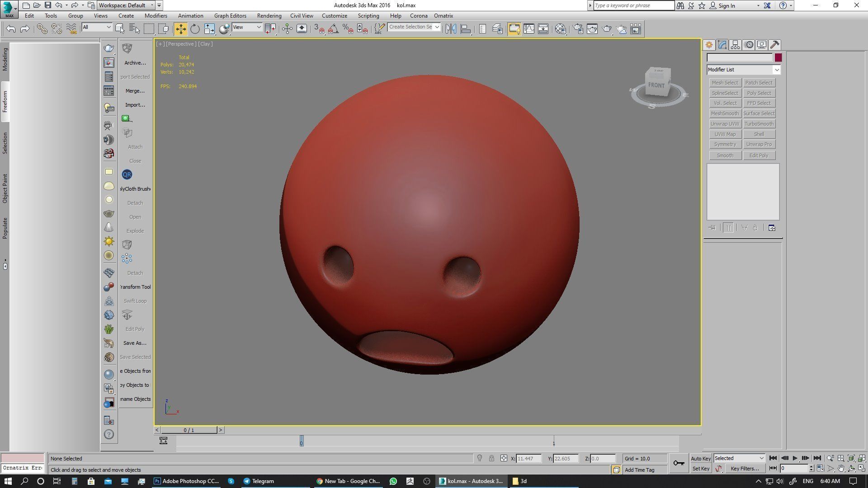Viewport: 868px width, 488px height.
Task: Open the Rendering menu
Action: 269,15
